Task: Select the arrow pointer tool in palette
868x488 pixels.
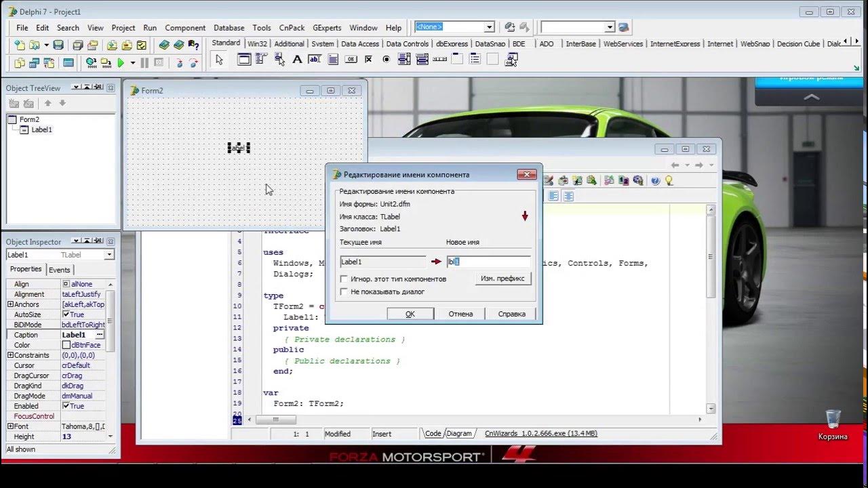Action: (x=219, y=60)
